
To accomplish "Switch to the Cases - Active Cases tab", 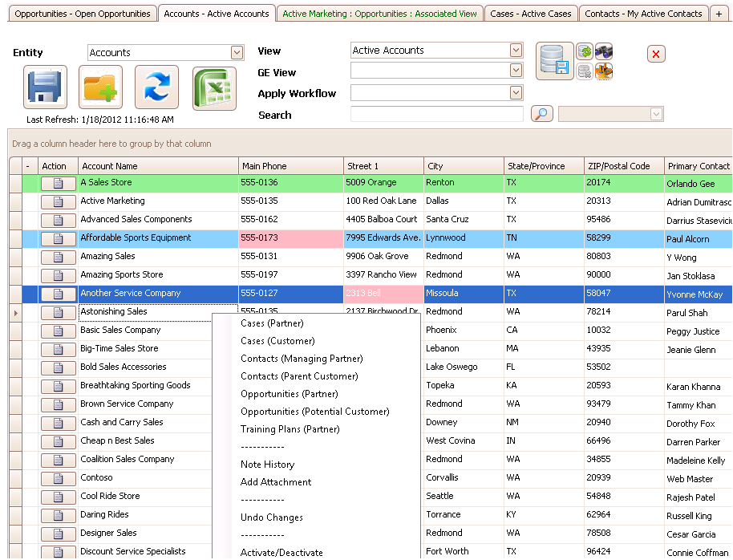I will [531, 13].
